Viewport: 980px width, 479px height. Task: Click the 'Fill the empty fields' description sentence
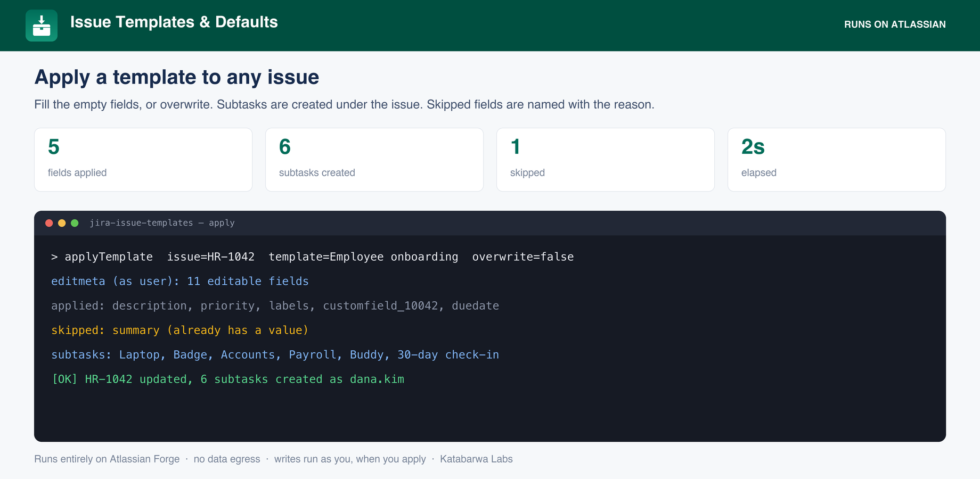click(x=344, y=104)
